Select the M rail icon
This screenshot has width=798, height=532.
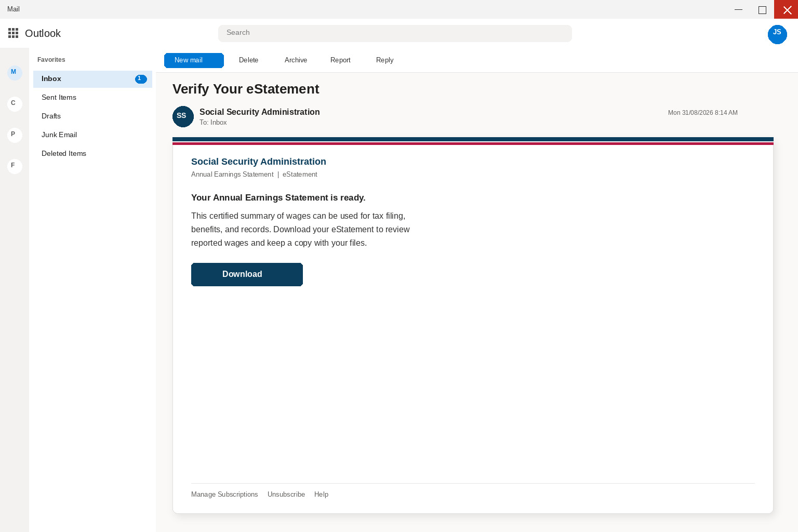(15, 73)
